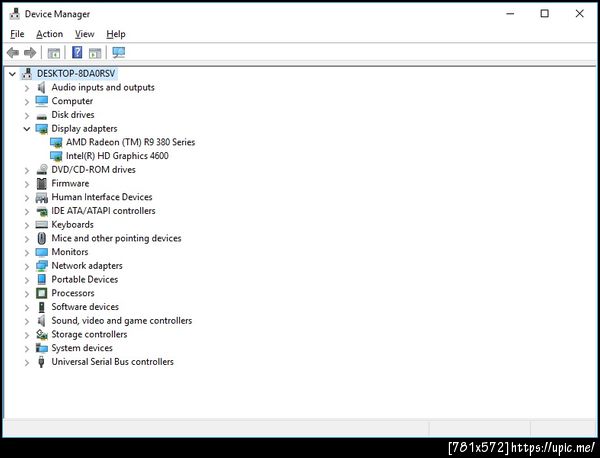Click the DVD/CD-ROM drives icon
The height and width of the screenshot is (458, 600).
42,170
